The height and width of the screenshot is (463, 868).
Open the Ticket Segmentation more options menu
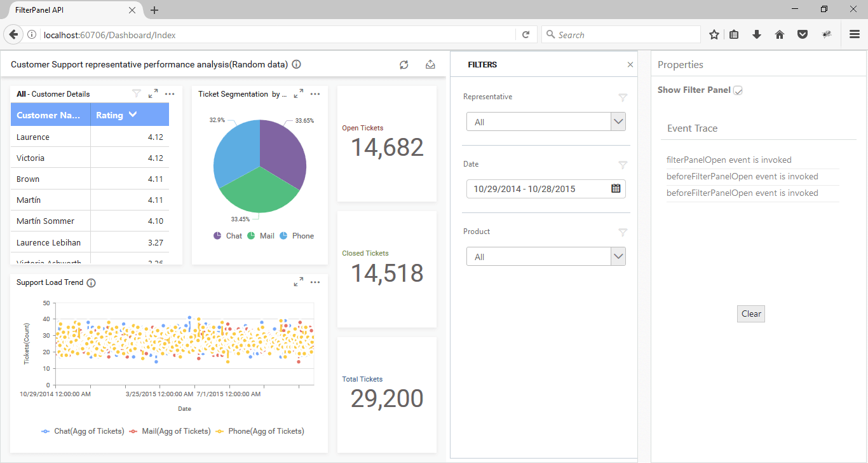coord(315,93)
